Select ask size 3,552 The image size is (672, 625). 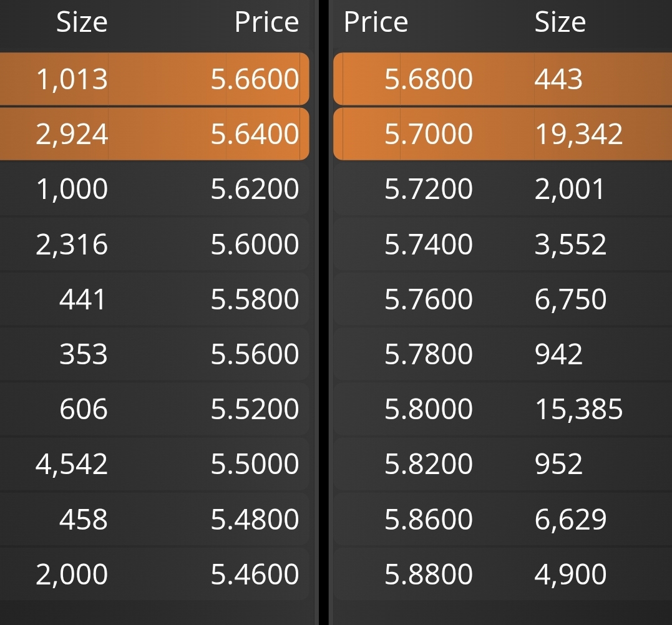570,244
